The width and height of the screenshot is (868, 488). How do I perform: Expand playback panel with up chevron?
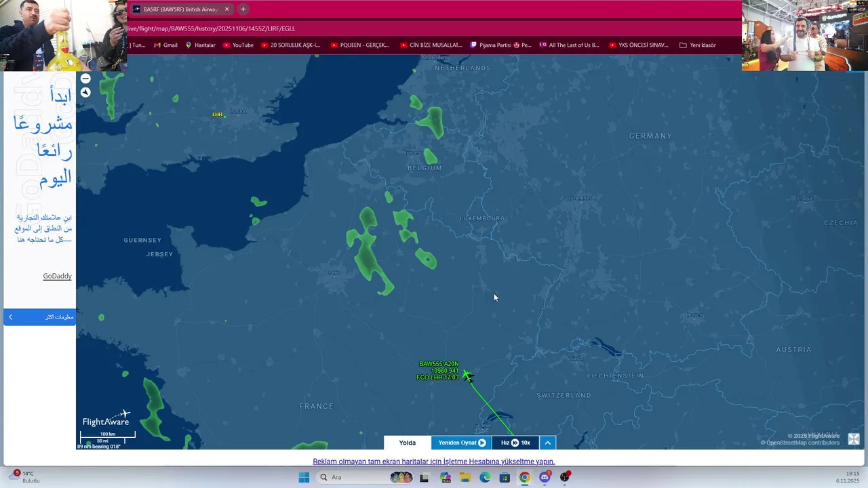point(547,443)
